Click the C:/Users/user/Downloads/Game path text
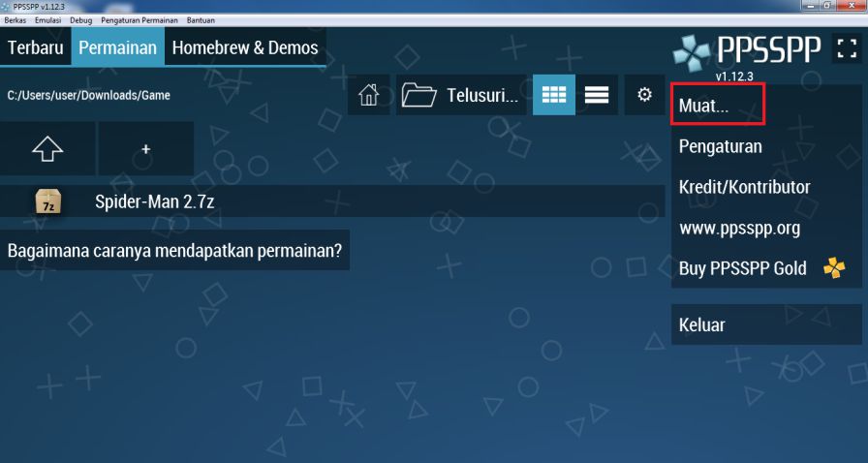Image resolution: width=868 pixels, height=463 pixels. pyautogui.click(x=88, y=95)
